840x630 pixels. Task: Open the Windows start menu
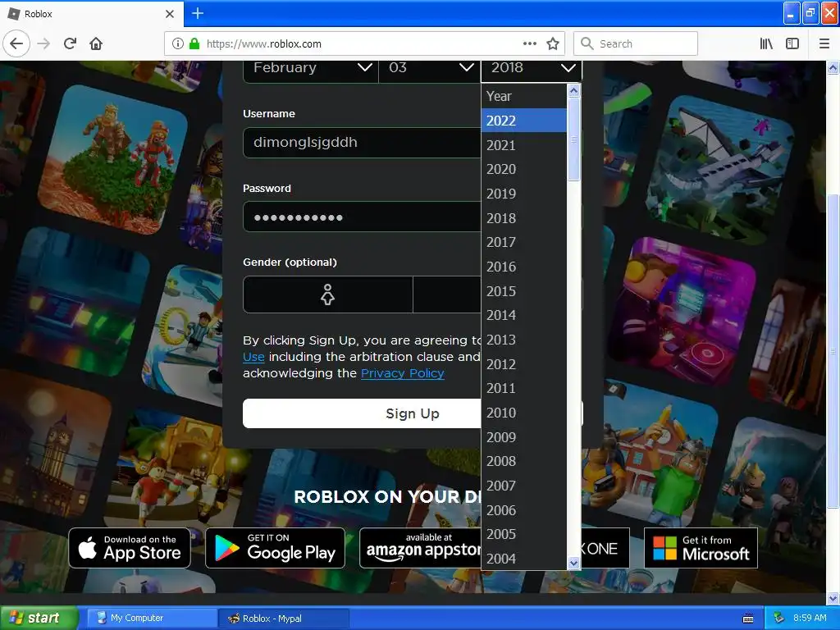coord(39,619)
